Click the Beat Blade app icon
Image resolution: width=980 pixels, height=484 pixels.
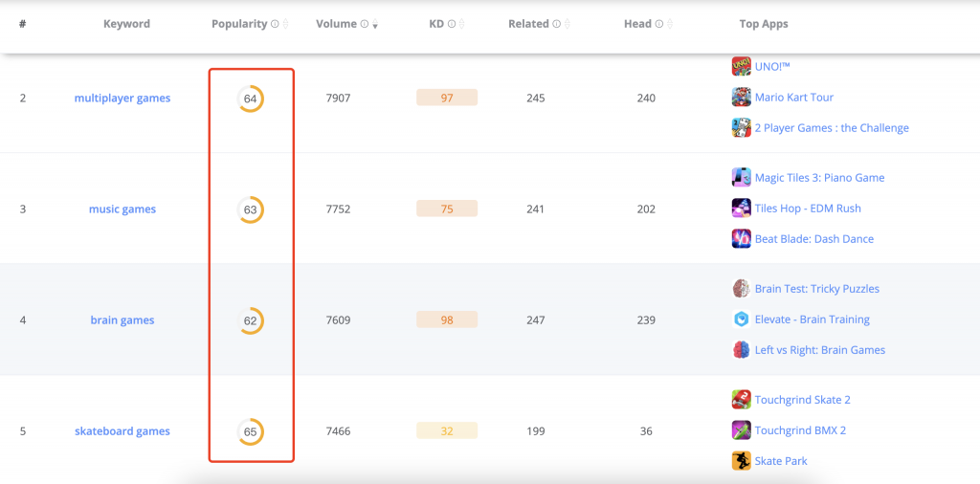click(x=741, y=238)
